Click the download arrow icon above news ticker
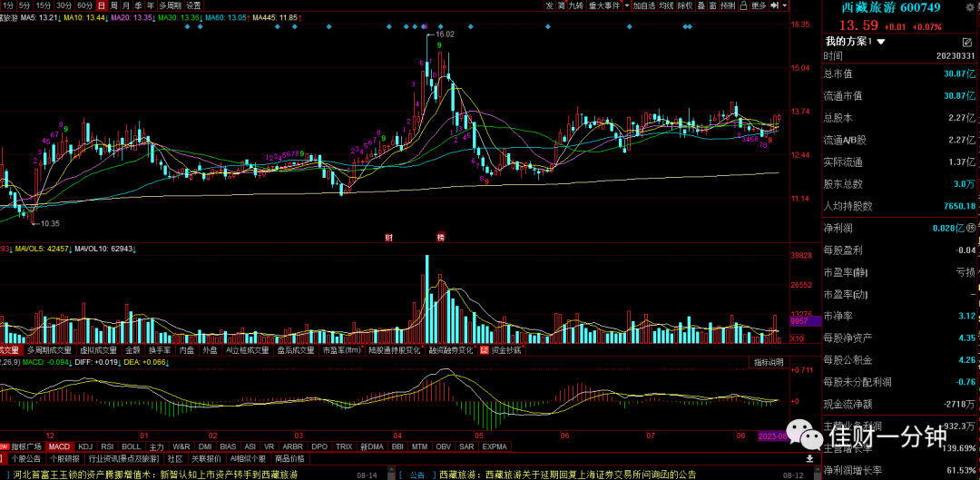980x480 pixels. tap(810, 458)
